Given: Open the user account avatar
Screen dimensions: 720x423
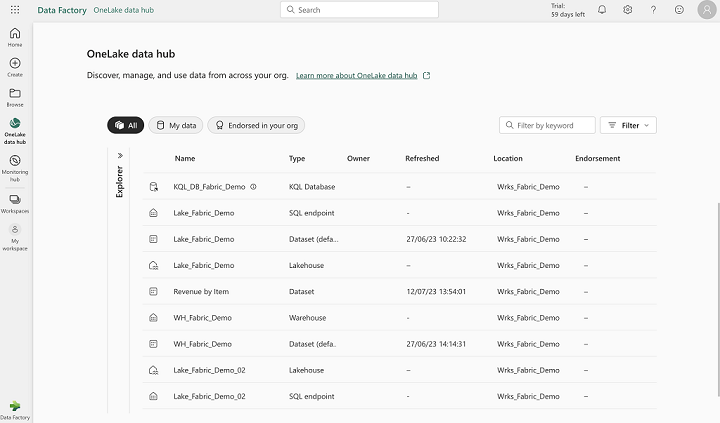Looking at the screenshot, I should click(707, 10).
